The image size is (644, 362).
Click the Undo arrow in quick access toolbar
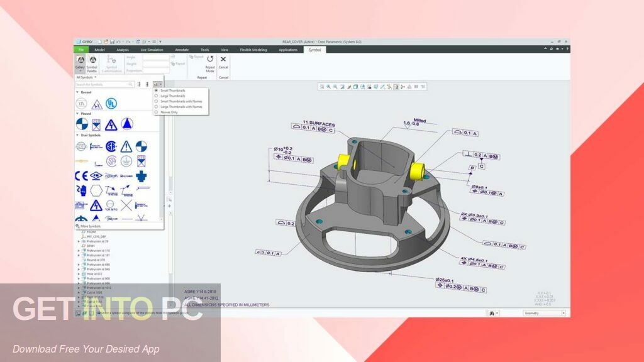click(x=118, y=42)
